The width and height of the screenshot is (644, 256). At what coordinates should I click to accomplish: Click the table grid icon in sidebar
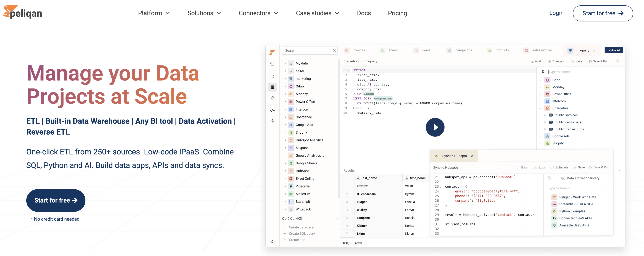click(272, 87)
